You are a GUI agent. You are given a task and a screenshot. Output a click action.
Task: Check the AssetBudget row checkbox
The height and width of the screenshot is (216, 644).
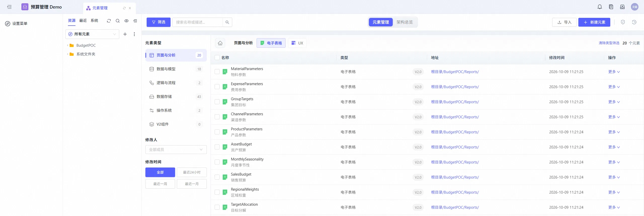pos(217,147)
